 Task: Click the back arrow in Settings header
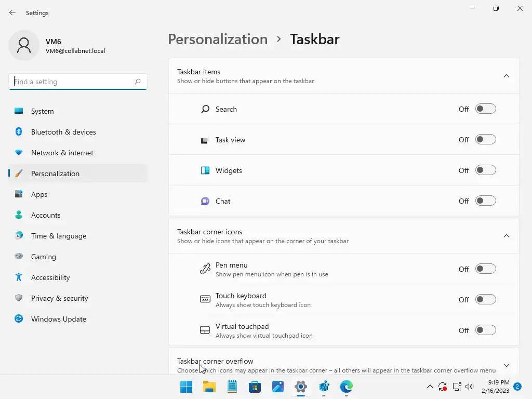pyautogui.click(x=12, y=13)
